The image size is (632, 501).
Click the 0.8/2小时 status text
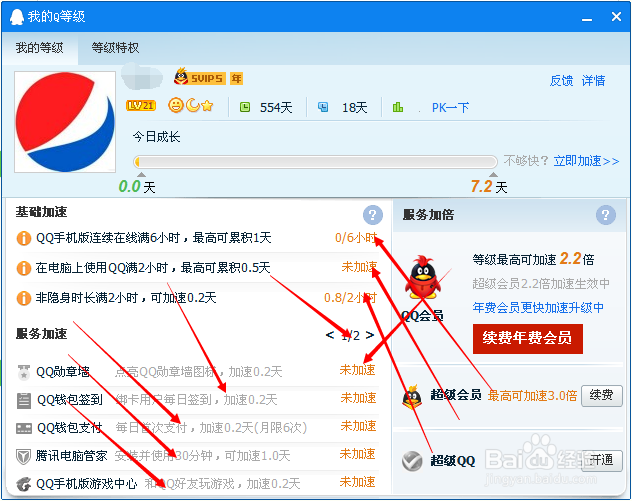pyautogui.click(x=350, y=298)
